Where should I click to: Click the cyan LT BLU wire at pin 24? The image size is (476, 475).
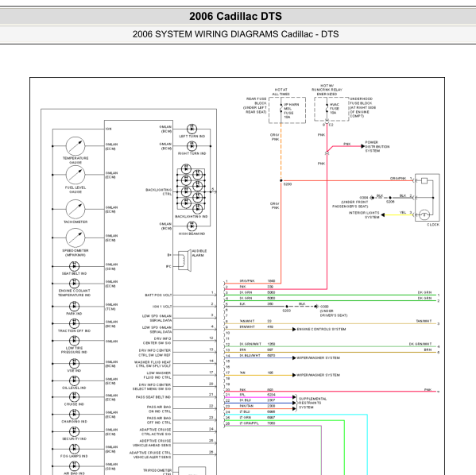[x=296, y=415]
